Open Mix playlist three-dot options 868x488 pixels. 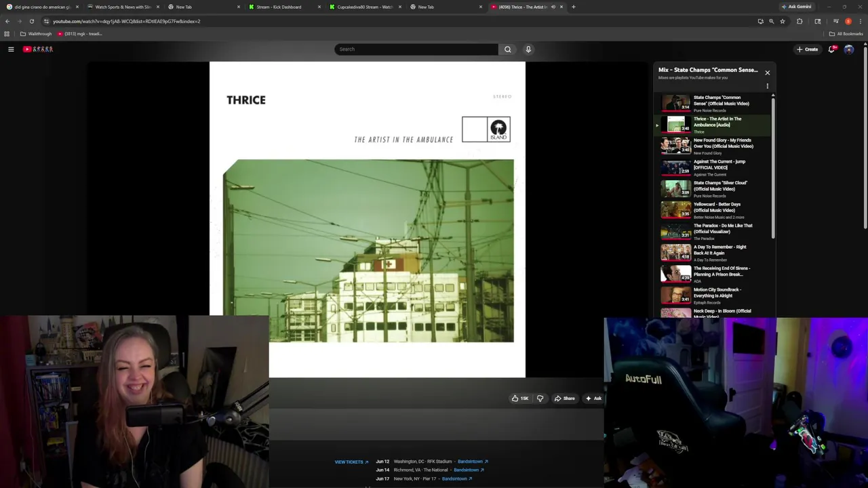(x=768, y=86)
